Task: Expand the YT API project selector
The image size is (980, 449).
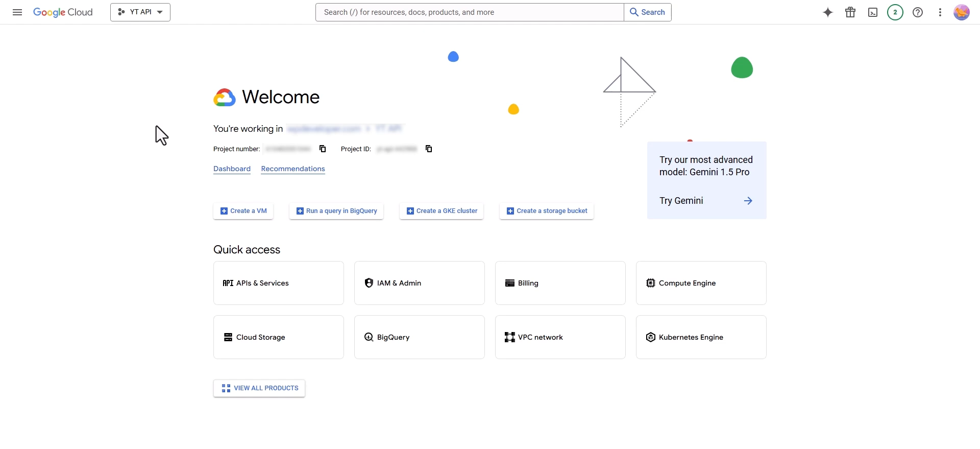Action: (x=140, y=12)
